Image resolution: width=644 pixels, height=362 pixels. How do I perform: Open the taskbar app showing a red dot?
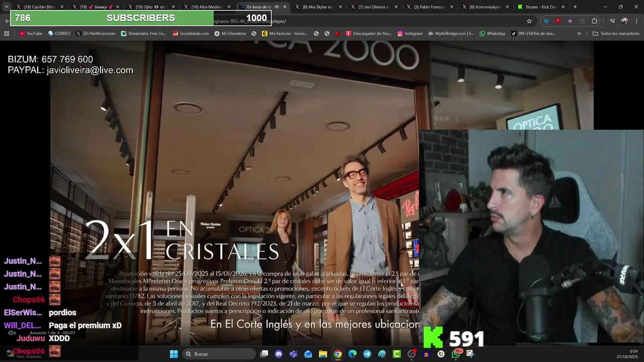point(412,354)
